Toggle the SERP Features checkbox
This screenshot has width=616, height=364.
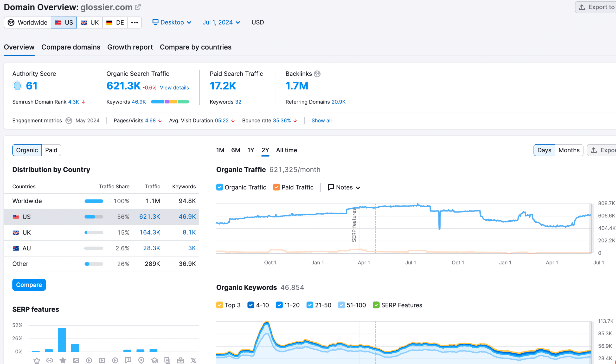(x=376, y=305)
